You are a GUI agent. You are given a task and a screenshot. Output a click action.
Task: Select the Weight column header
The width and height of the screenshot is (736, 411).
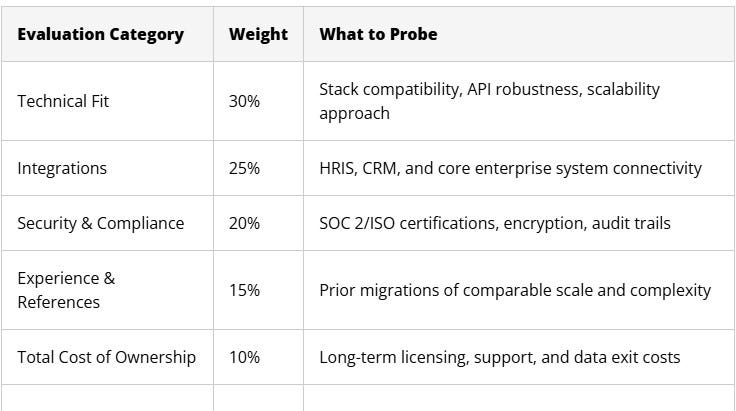point(258,34)
